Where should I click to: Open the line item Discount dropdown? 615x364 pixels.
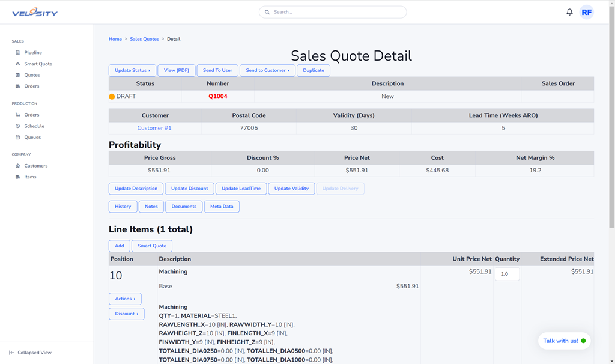click(126, 314)
